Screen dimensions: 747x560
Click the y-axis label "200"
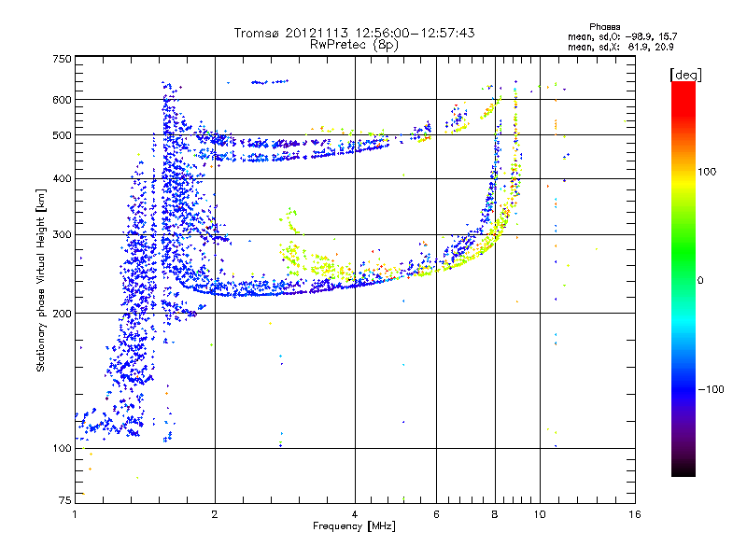tap(62, 314)
